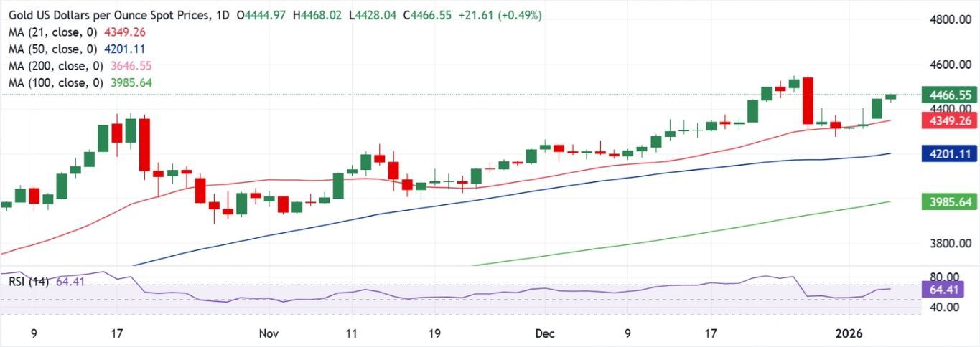
Task: Click the MA (50, close, 0) legend entry
Action: 56,49
